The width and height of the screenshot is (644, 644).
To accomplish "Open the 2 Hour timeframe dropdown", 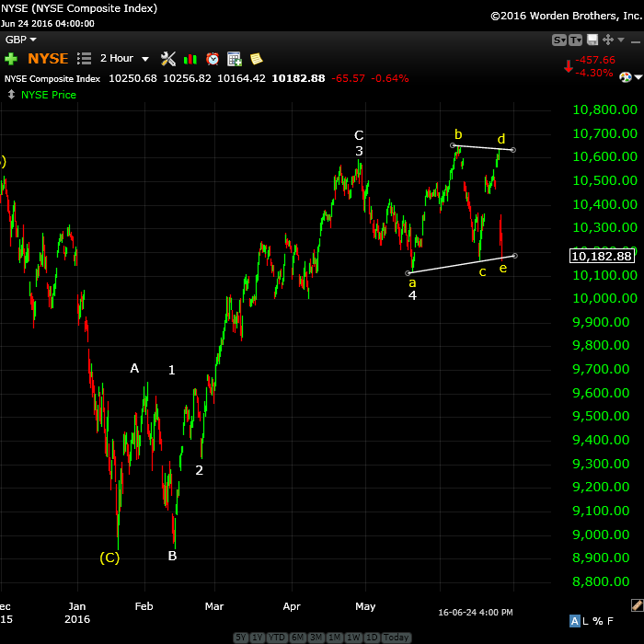I will tap(124, 58).
